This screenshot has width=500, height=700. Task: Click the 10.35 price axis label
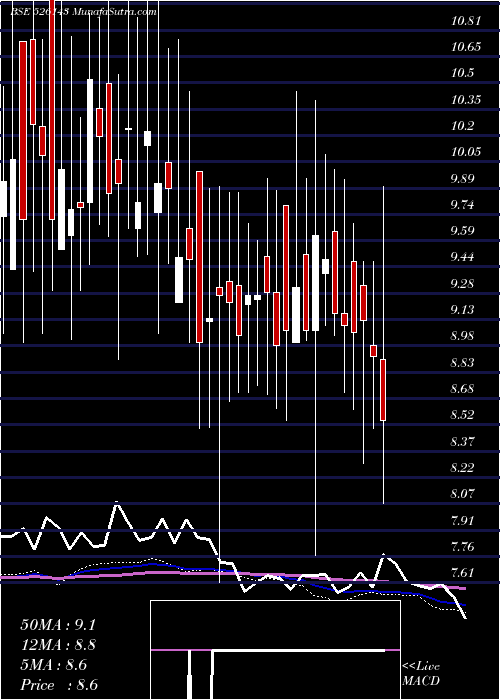click(x=466, y=100)
